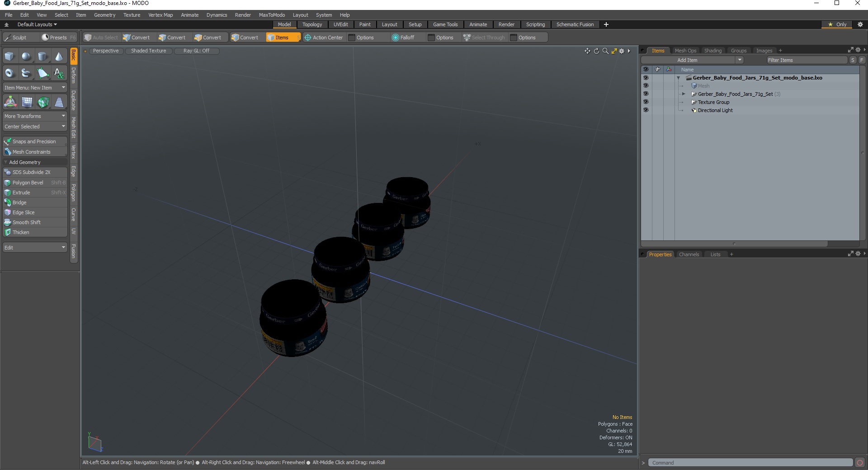Click the Thicken button
Screen dimensions: 868x470
[x=35, y=232]
